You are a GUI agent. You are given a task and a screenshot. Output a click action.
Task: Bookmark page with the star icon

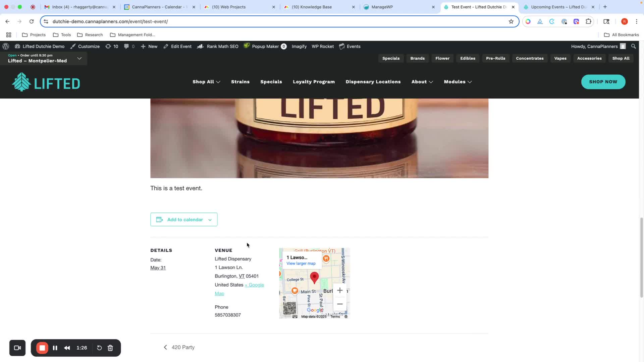tap(511, 21)
